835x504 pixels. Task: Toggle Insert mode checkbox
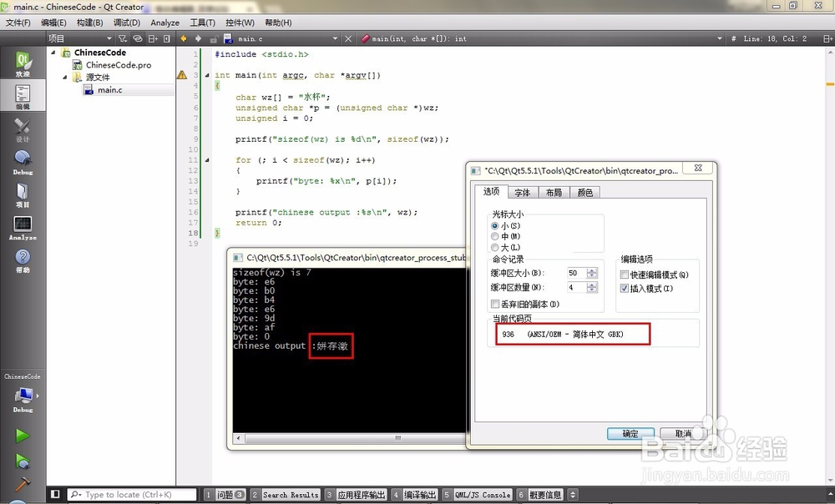tap(624, 288)
